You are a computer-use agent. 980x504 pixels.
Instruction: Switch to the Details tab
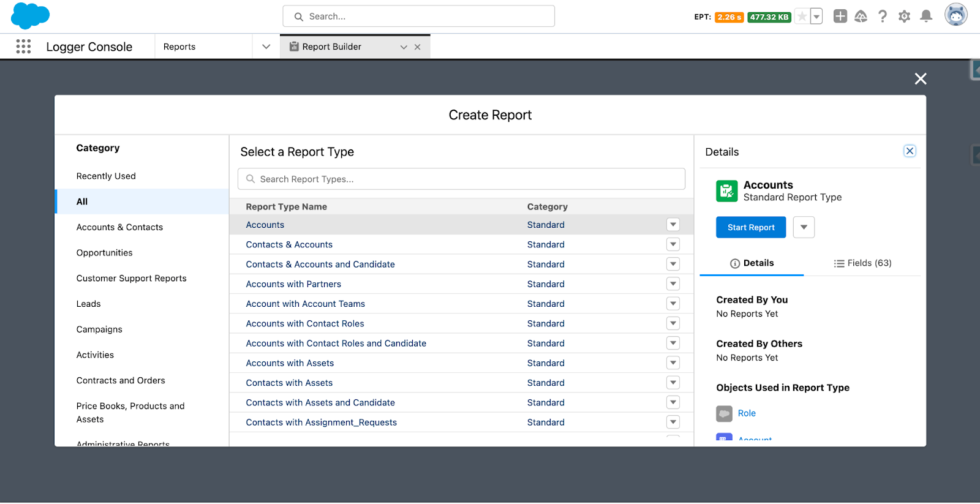pos(752,263)
